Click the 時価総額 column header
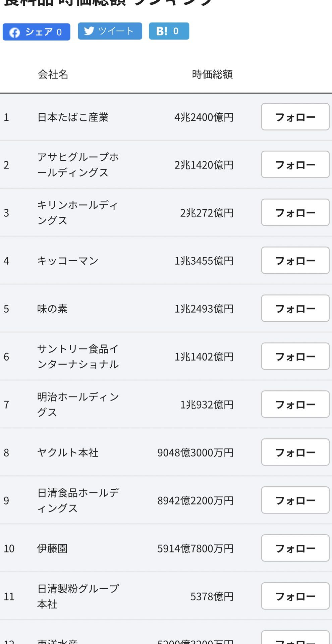Image resolution: width=332 pixels, height=644 pixels. pyautogui.click(x=212, y=74)
